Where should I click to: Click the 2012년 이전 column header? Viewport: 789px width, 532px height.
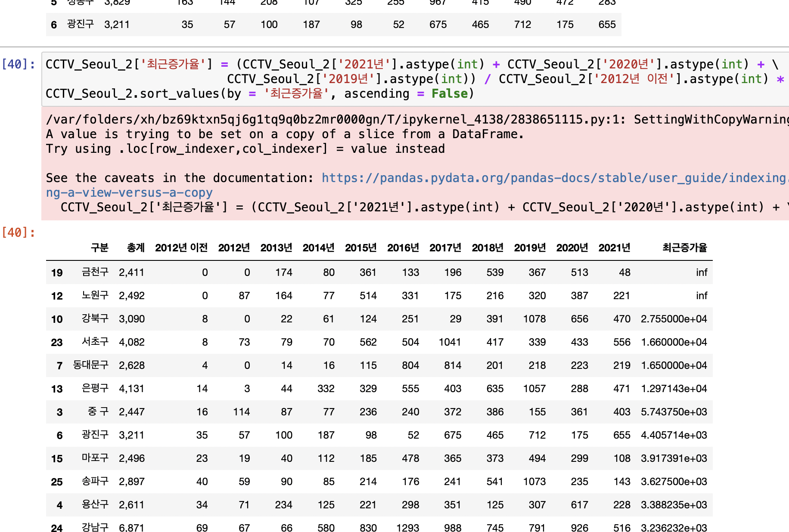[181, 247]
